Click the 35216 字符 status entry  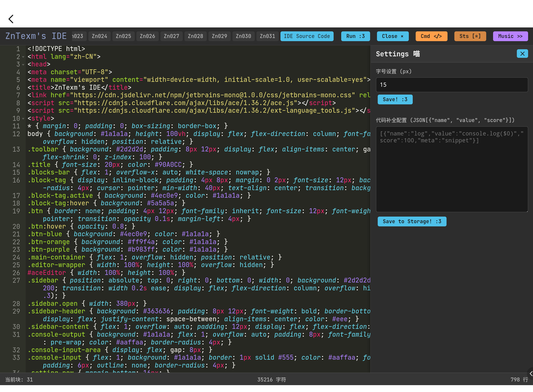pyautogui.click(x=272, y=380)
